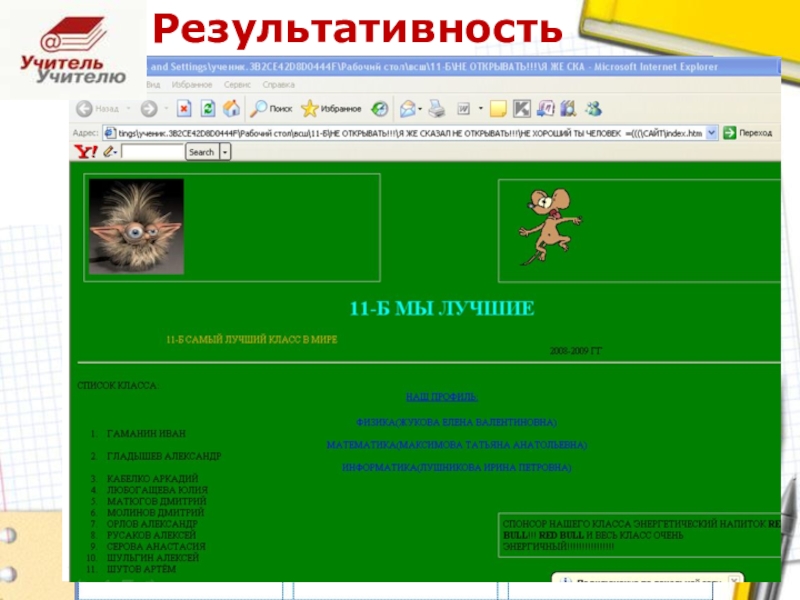The image size is (800, 600).
Task: Select СЕРОВА АНАСТАСИЯ in class list
Action: pos(156,546)
